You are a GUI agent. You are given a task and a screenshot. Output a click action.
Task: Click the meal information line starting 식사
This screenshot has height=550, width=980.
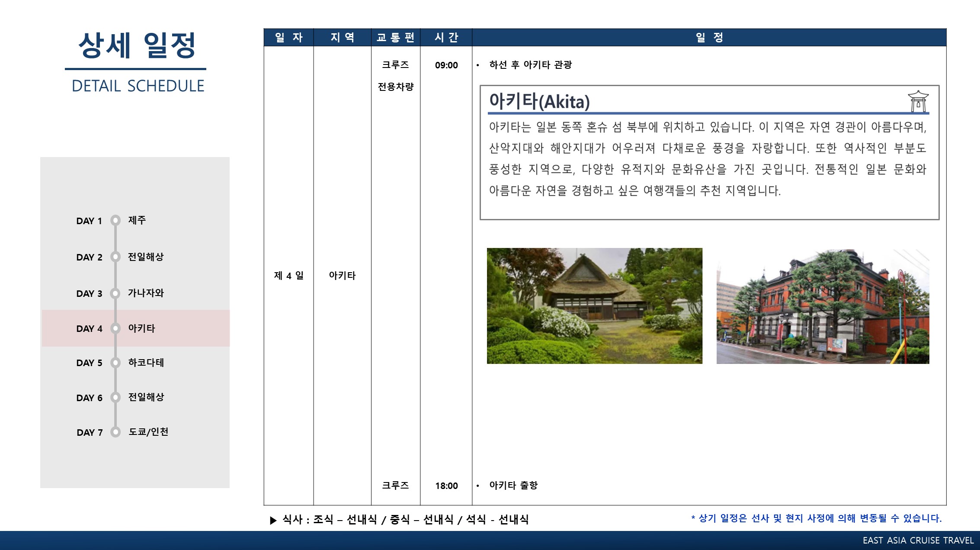(x=405, y=520)
